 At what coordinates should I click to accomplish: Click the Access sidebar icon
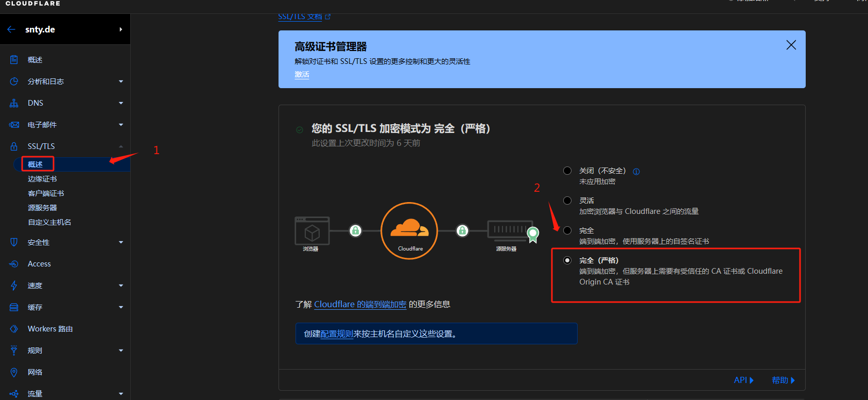tap(14, 264)
